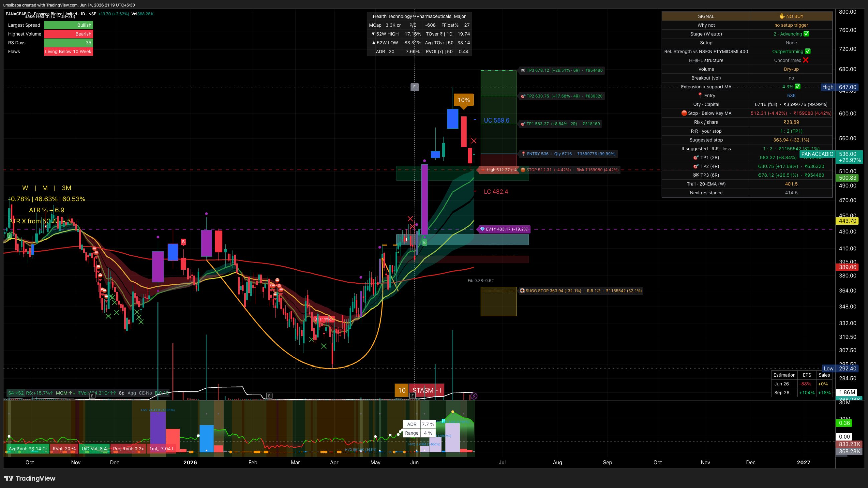Image resolution: width=868 pixels, height=488 pixels.
Task: Click the stop icon in STOP 512.31 chart label
Action: 523,170
